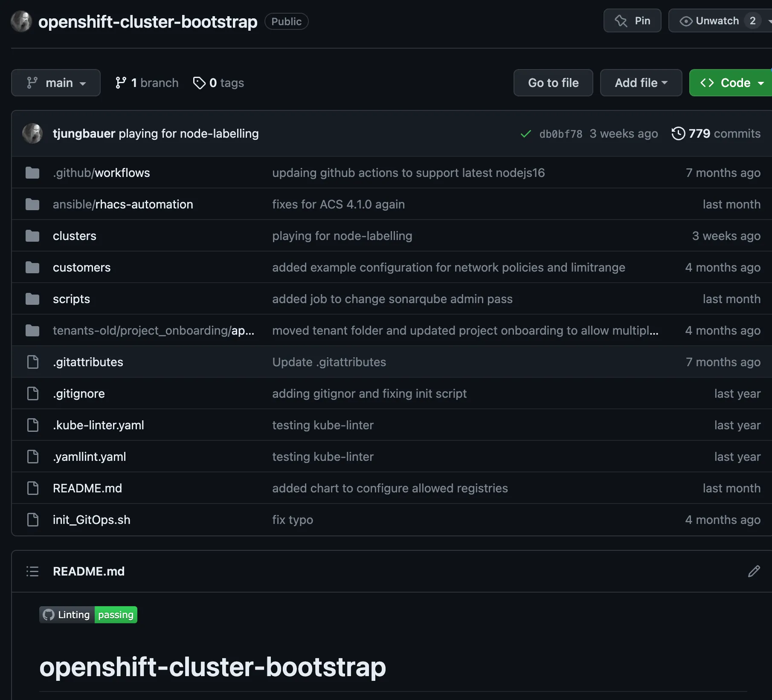The image size is (772, 700).
Task: Click the repository owner avatar icon
Action: pos(21,21)
